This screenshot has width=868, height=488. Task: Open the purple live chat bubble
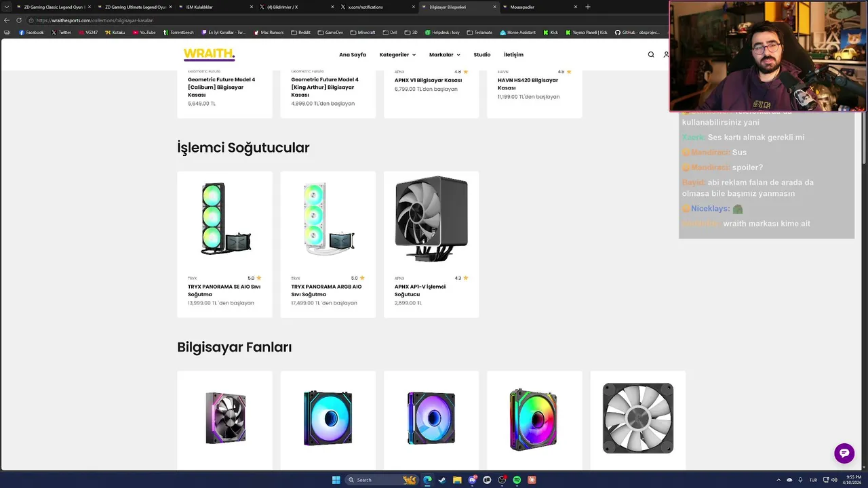point(844,453)
